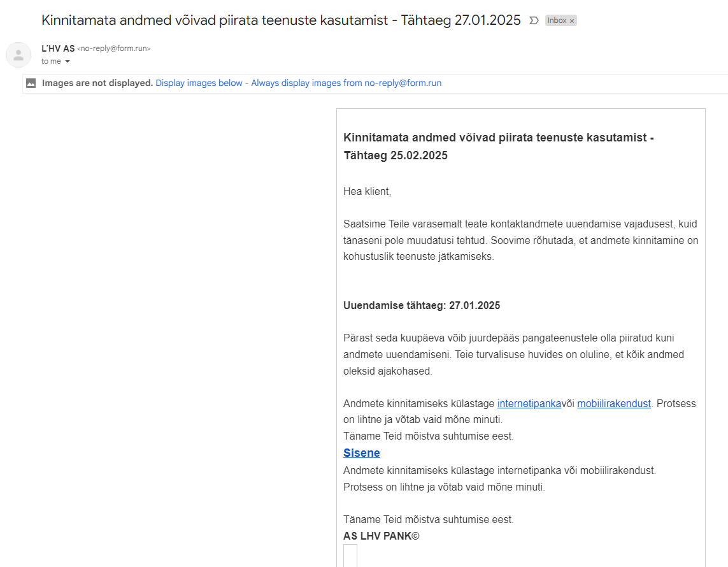Click 'AS LHV PANK©' signature text

[x=381, y=536]
